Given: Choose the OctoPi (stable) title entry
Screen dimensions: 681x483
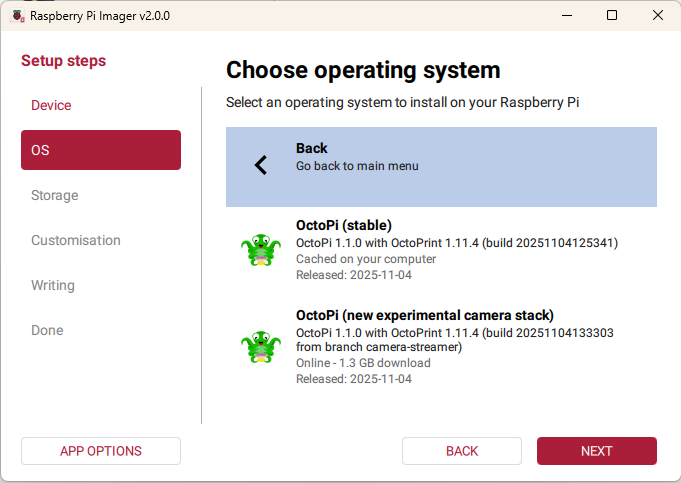Looking at the screenshot, I should pyautogui.click(x=344, y=225).
